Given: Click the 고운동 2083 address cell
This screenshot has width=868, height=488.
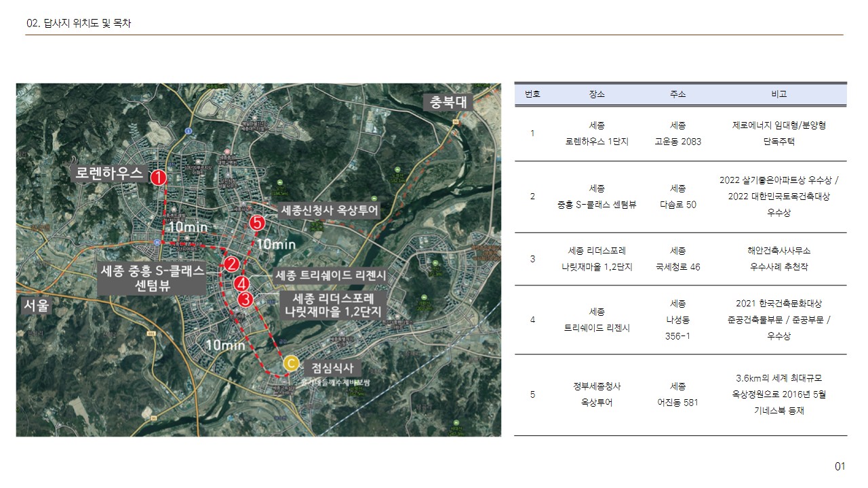Looking at the screenshot, I should 677,134.
